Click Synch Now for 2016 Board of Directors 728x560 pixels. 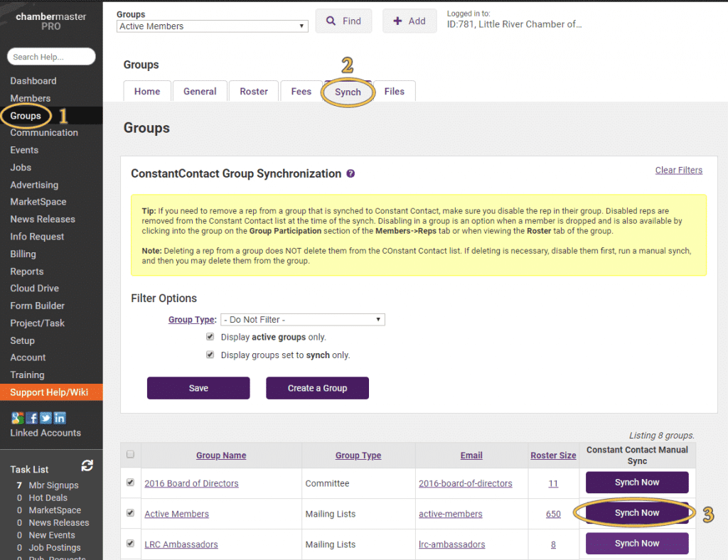pos(637,483)
